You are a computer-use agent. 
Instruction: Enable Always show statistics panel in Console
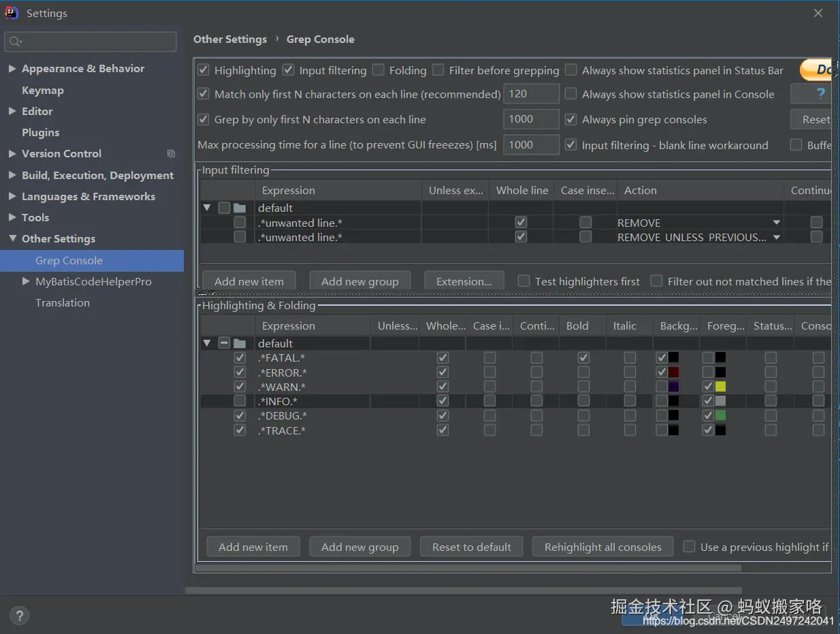coord(571,94)
